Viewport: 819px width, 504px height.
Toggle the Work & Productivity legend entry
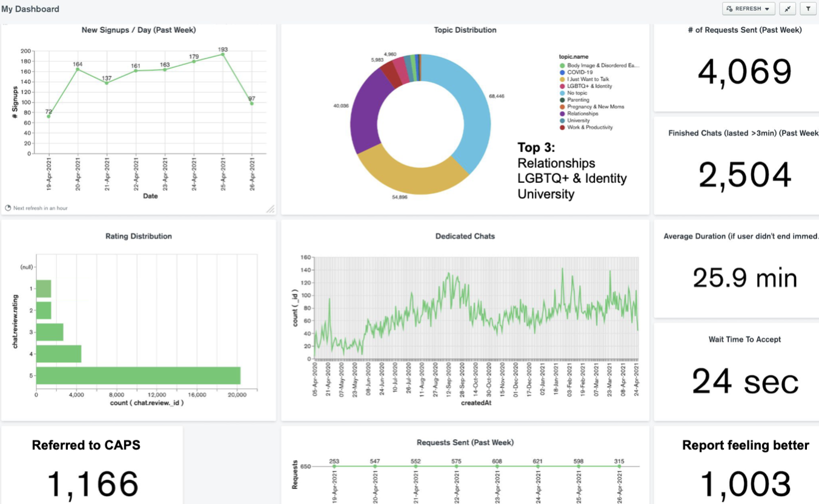tap(589, 127)
